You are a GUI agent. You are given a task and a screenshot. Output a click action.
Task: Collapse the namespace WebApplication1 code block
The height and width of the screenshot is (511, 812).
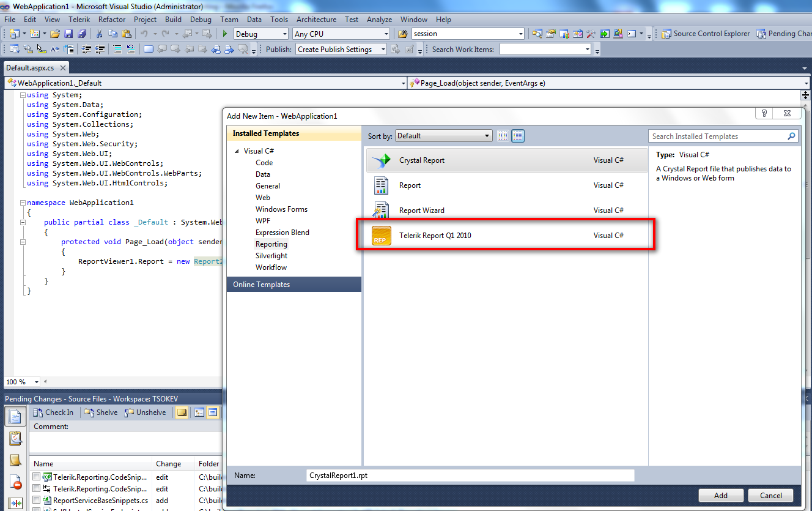(x=23, y=203)
